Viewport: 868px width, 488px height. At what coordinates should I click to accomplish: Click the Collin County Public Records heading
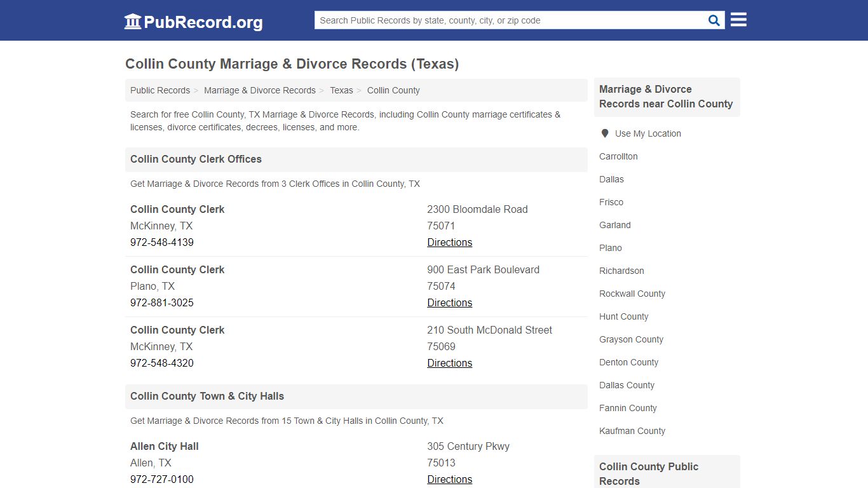tap(649, 473)
